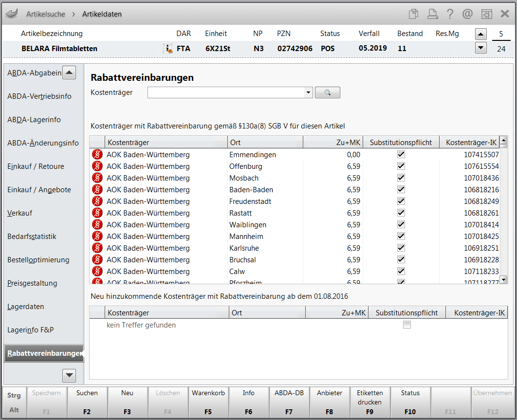Close the Artikeldaten window
Image resolution: width=517 pixels, height=420 pixels.
pyautogui.click(x=505, y=14)
